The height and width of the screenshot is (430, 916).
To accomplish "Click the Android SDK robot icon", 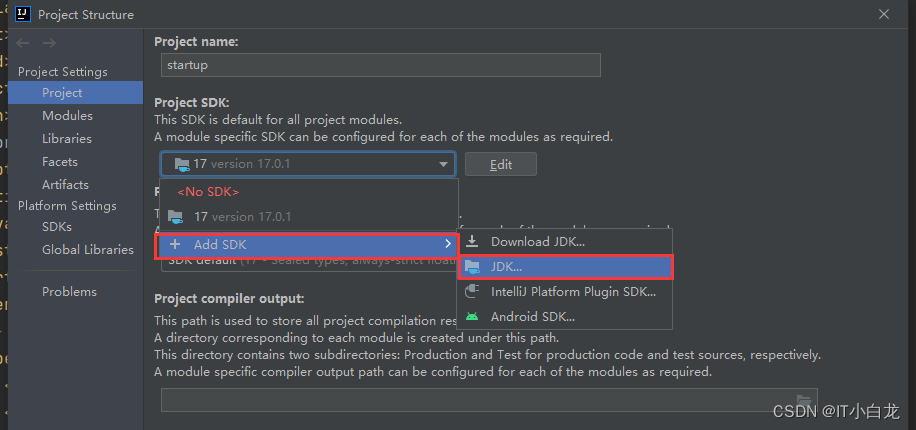I will click(x=471, y=317).
